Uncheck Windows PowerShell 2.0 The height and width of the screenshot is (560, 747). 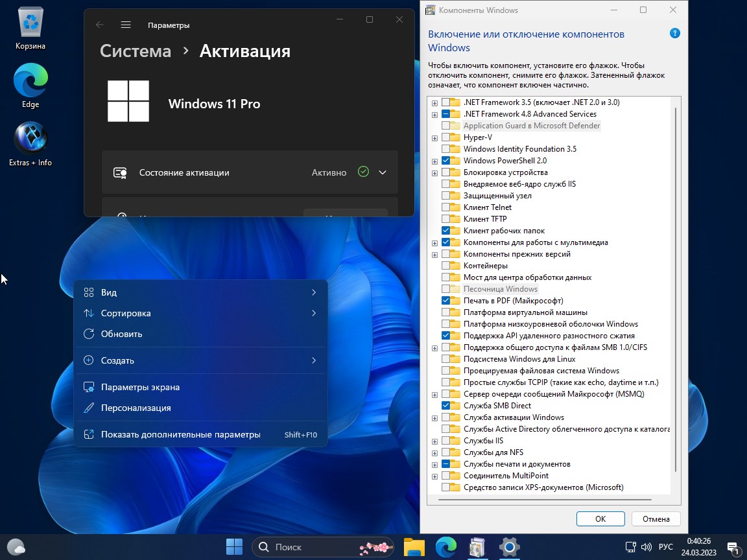click(445, 161)
